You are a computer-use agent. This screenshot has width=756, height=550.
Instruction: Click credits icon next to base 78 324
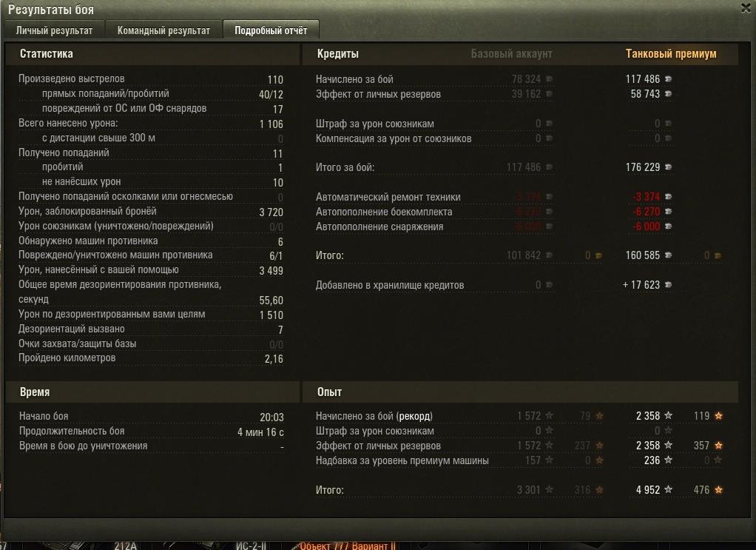(x=549, y=79)
